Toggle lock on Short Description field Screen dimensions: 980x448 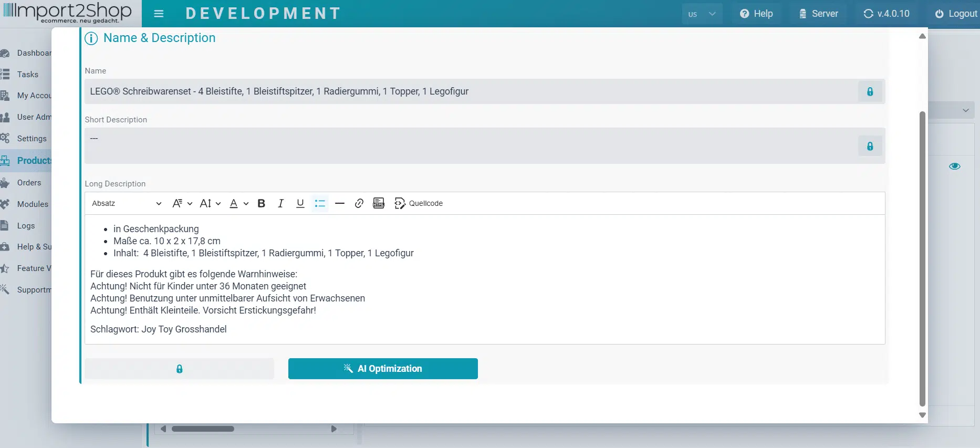[x=870, y=146]
